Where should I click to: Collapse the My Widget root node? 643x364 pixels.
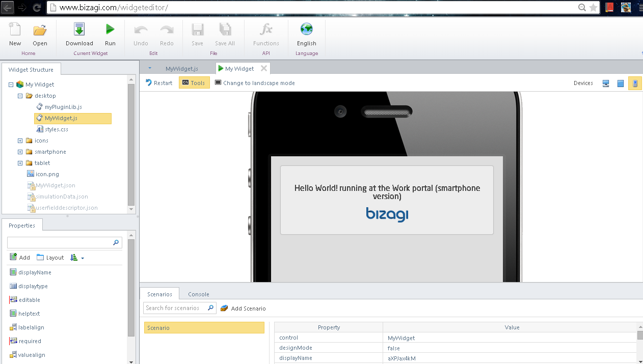click(x=11, y=85)
